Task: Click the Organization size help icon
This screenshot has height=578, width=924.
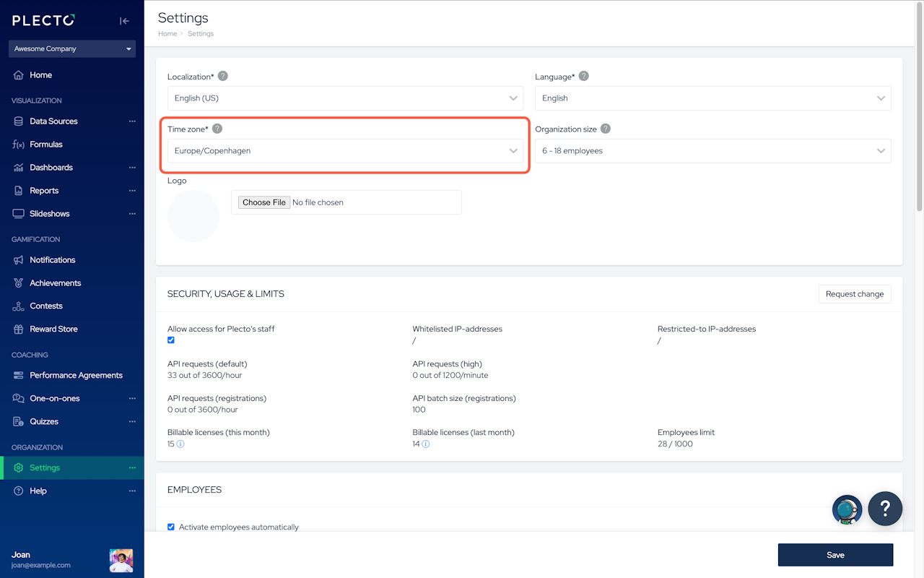Action: (606, 129)
